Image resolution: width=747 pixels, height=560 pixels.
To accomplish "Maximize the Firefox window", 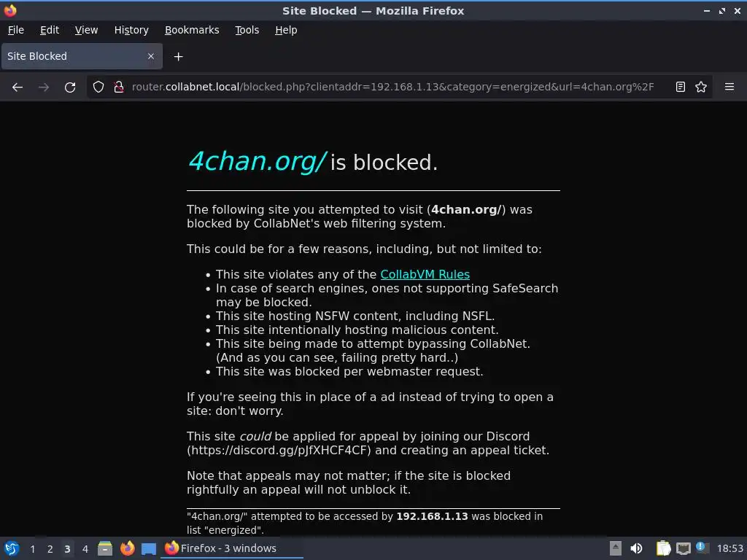I will [721, 10].
